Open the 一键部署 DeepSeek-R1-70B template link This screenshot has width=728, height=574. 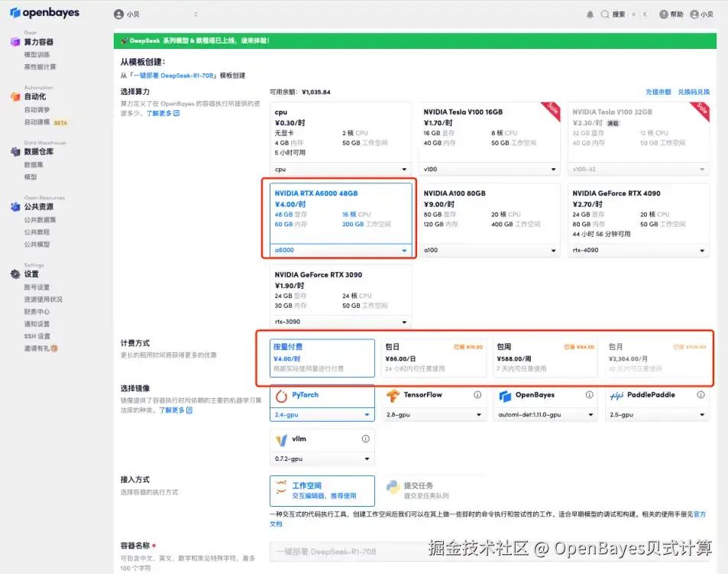173,76
